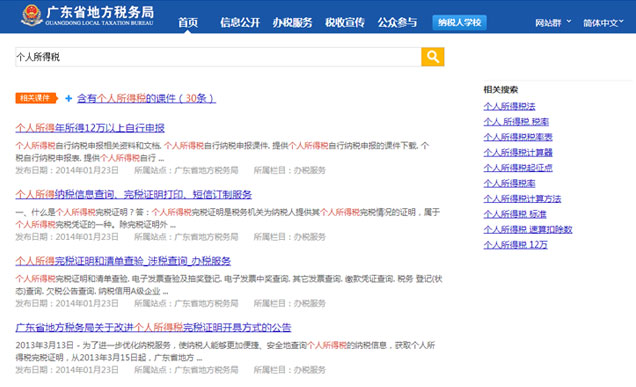Focus the search box containing 个人所得税
The height and width of the screenshot is (387, 636).
tap(218, 57)
